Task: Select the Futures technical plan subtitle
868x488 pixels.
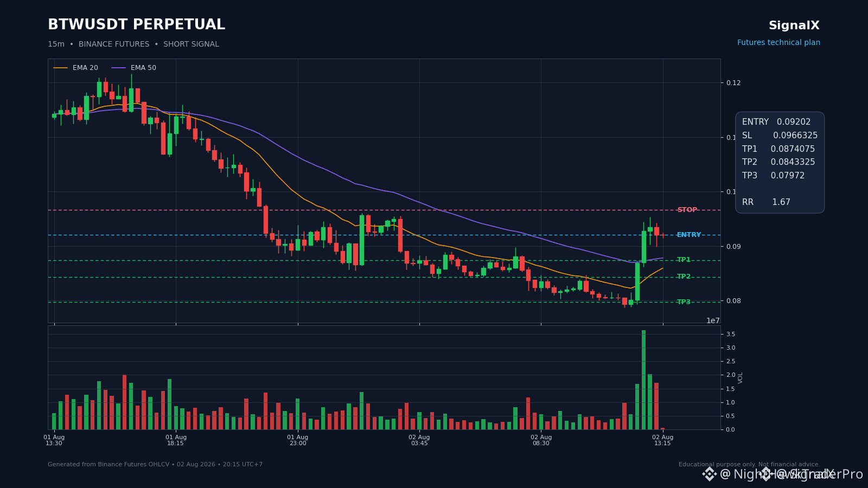Action: click(778, 43)
